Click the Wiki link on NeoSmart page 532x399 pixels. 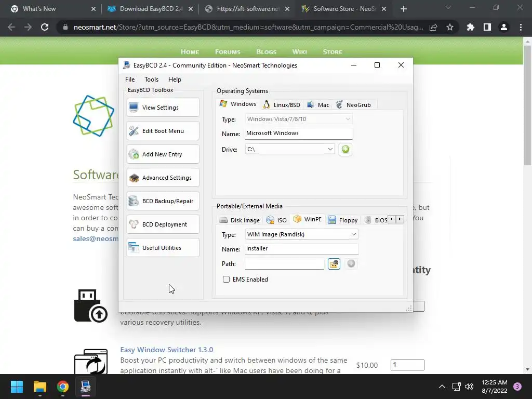coord(300,52)
